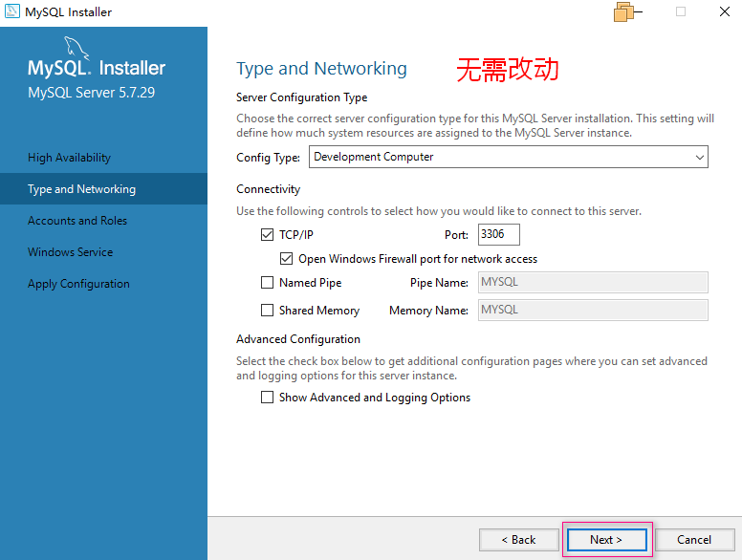Image resolution: width=742 pixels, height=560 pixels.
Task: Click the disabled maximize window button
Action: click(681, 11)
